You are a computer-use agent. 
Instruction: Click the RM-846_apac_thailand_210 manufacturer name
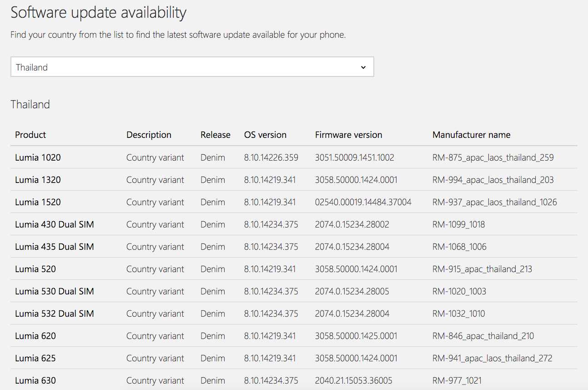(483, 336)
